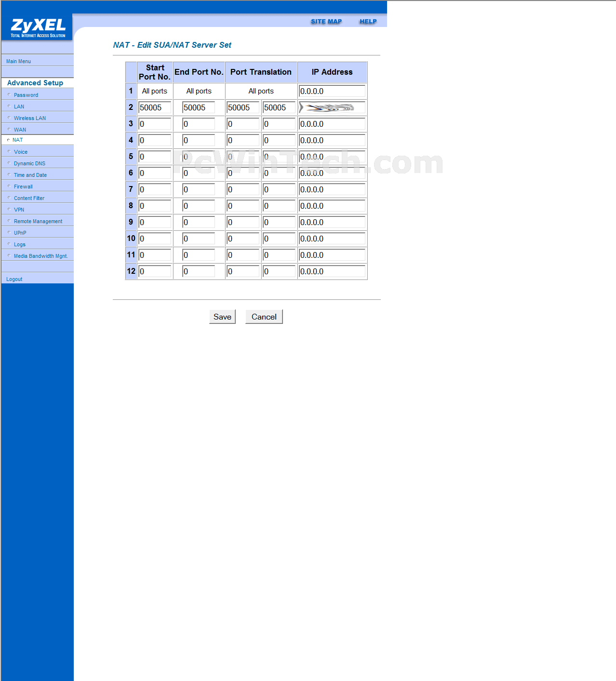Open Content Filter settings

point(29,198)
